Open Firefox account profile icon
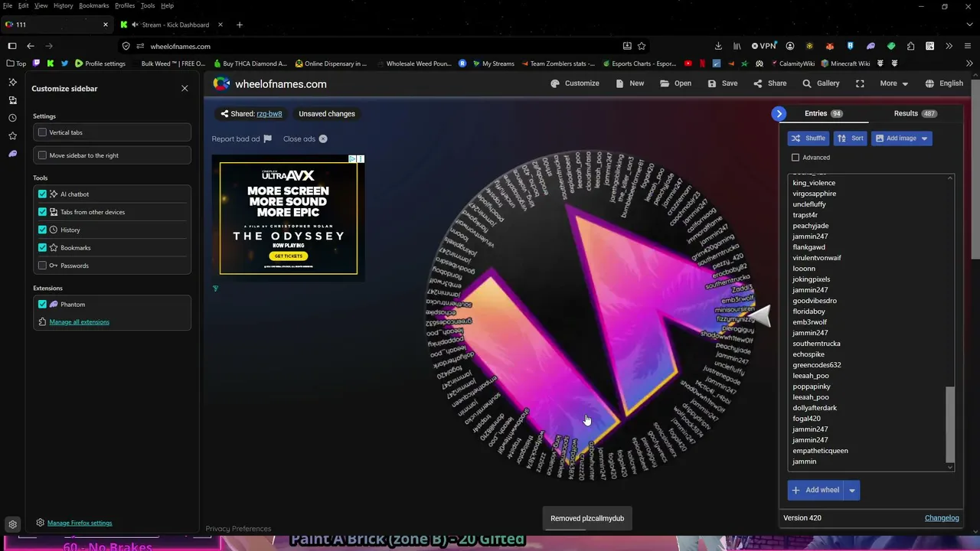Screen dimensions: 980x551 click(790, 46)
